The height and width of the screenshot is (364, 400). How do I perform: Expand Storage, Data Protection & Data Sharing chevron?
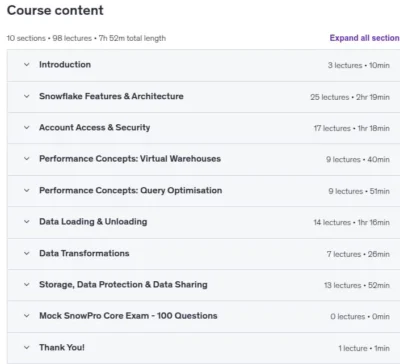[27, 285]
